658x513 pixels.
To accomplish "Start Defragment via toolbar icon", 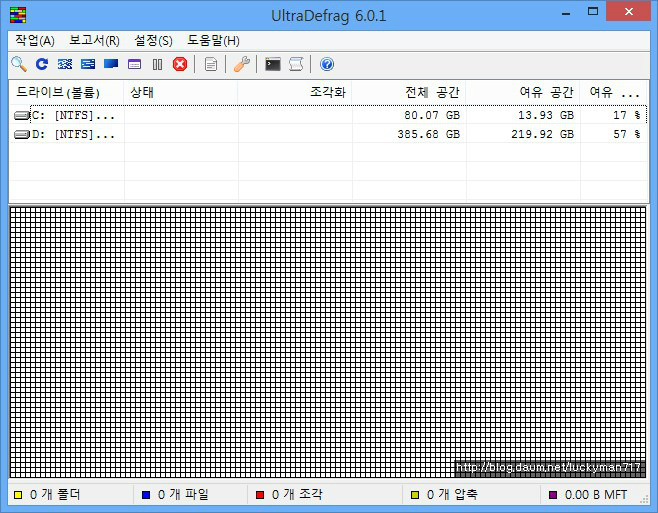I will click(x=65, y=64).
